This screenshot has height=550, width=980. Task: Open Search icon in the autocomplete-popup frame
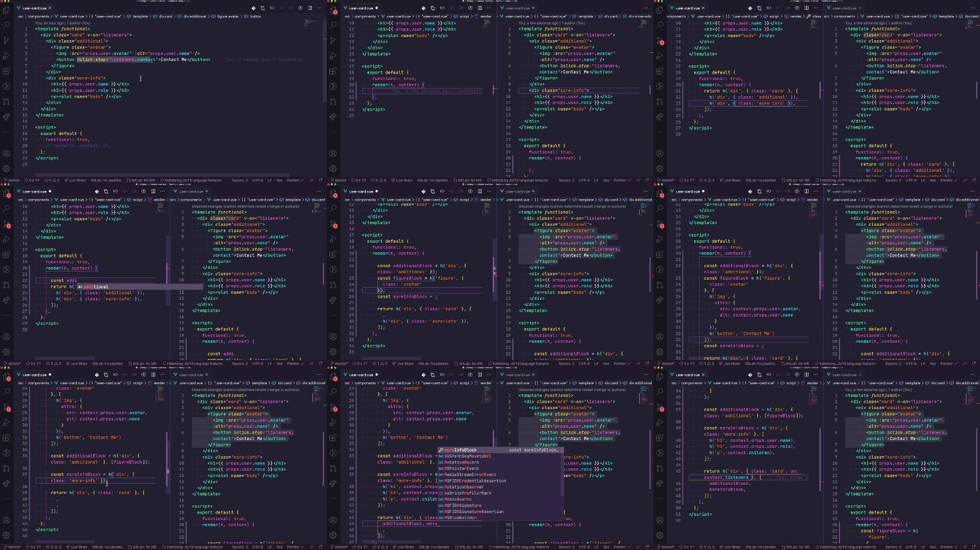pyautogui.click(x=333, y=392)
